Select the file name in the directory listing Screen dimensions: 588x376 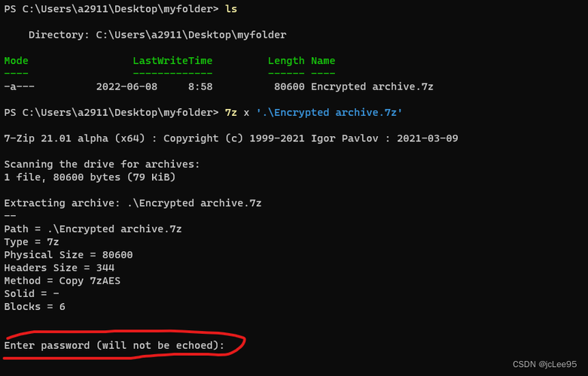[x=372, y=86]
